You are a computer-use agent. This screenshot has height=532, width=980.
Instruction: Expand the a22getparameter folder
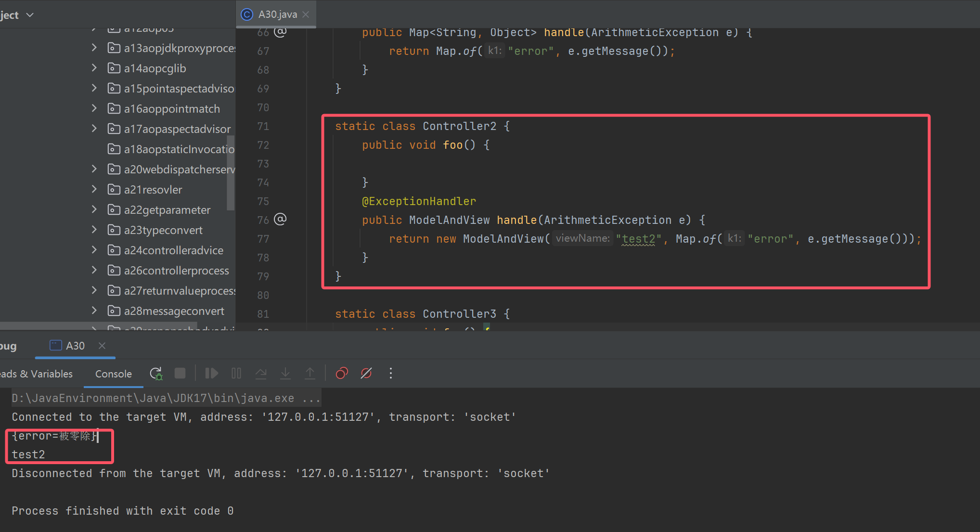(94, 209)
